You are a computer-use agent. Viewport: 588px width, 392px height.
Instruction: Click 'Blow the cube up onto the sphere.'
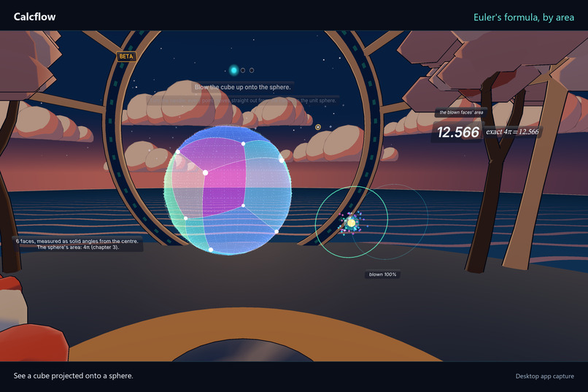[x=243, y=87]
